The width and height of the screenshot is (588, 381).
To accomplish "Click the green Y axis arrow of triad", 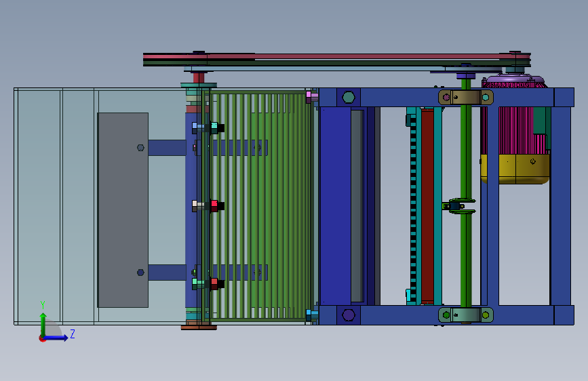I will (x=43, y=325).
